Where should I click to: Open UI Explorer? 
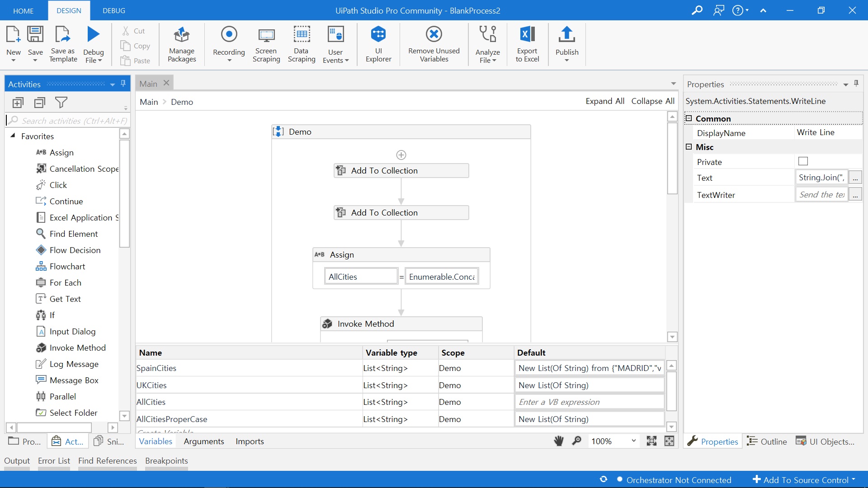tap(378, 44)
